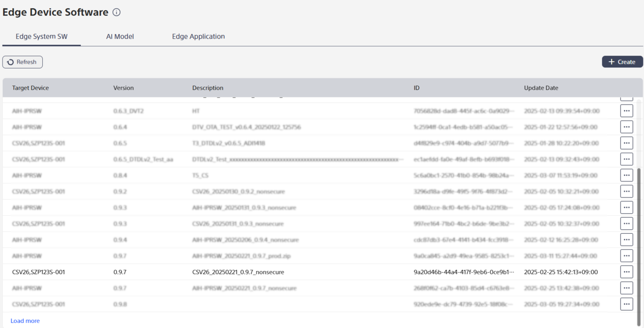Click the ID starting with 1c2594ff
Screen dimensions: 644x328
click(464, 127)
